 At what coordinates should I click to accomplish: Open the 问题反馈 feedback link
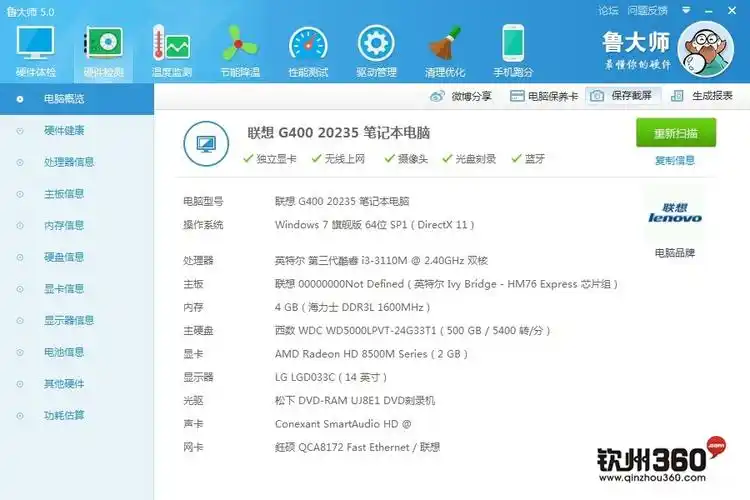[648, 11]
